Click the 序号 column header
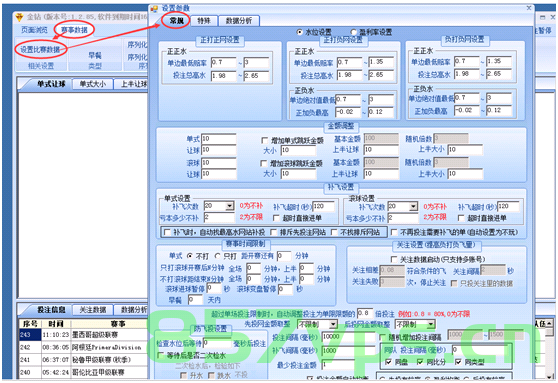 pyautogui.click(x=30, y=324)
